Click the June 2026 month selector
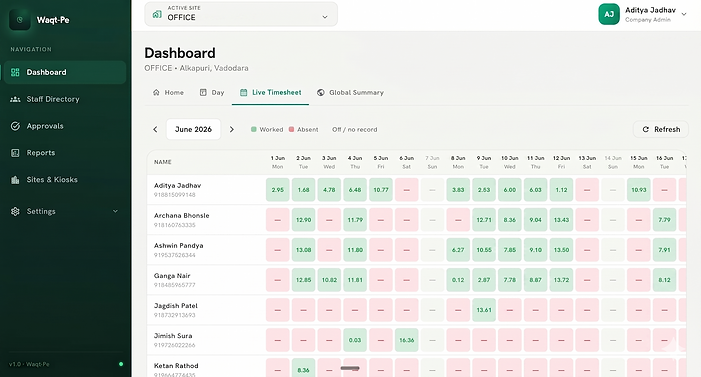This screenshot has height=377, width=701. 194,129
